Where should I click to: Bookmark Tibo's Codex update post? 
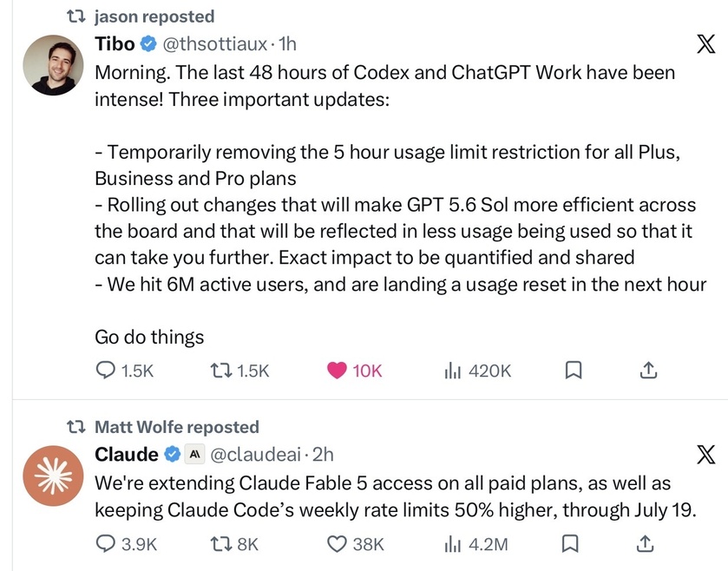(574, 371)
